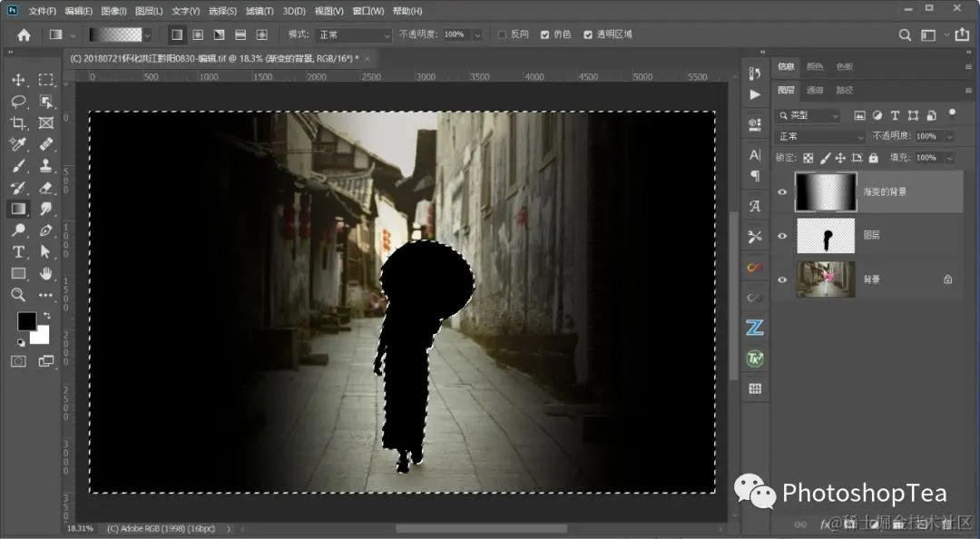Select the Crop tool

click(x=18, y=122)
